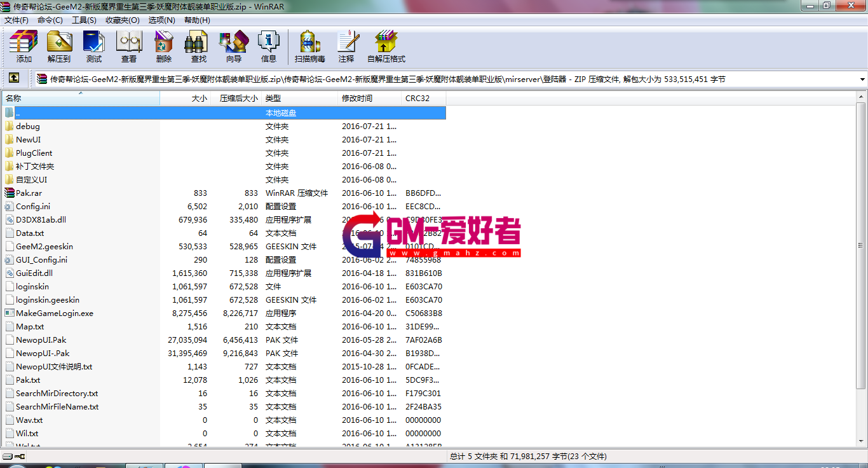
Task: Open the address bar path dropdown arrow
Action: point(862,79)
